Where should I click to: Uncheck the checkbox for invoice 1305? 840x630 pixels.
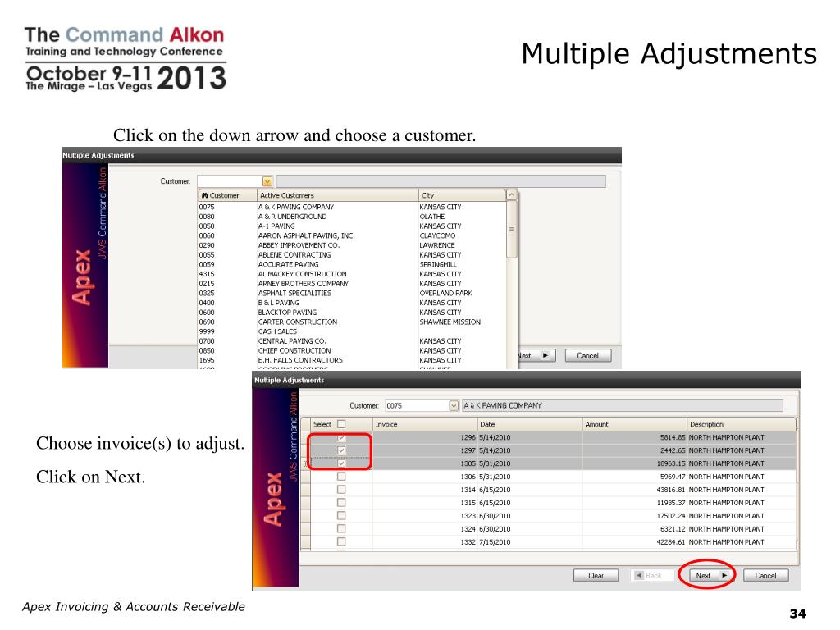coord(341,464)
